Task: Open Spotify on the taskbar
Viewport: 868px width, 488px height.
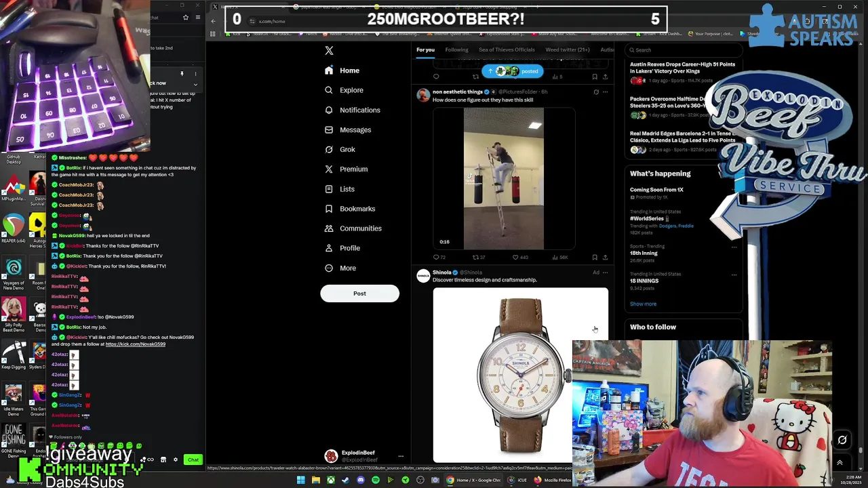Action: [x=375, y=480]
